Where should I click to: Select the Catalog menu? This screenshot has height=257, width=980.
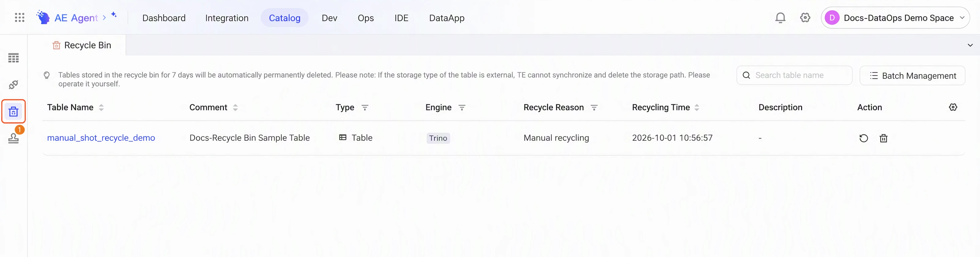click(285, 18)
